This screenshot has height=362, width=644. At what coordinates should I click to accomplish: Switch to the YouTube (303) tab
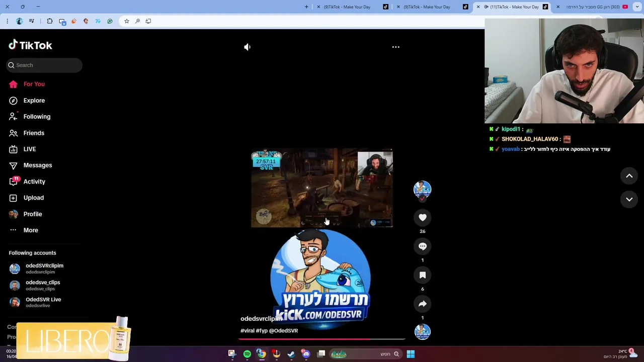592,7
